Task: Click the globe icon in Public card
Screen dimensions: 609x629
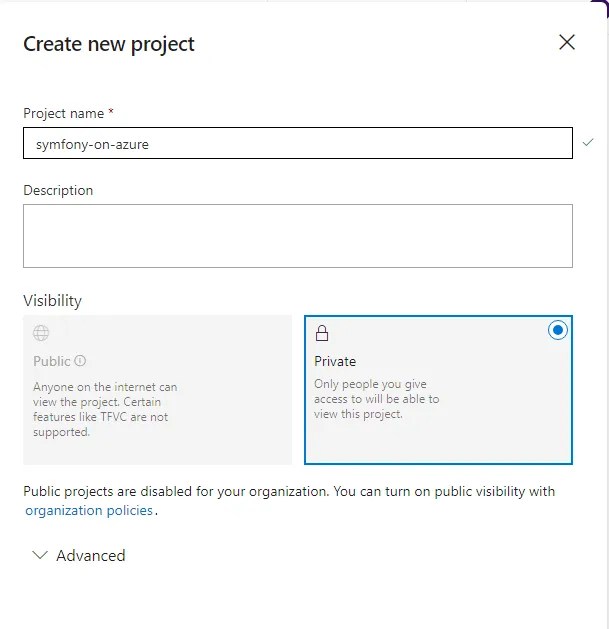Action: tap(41, 333)
